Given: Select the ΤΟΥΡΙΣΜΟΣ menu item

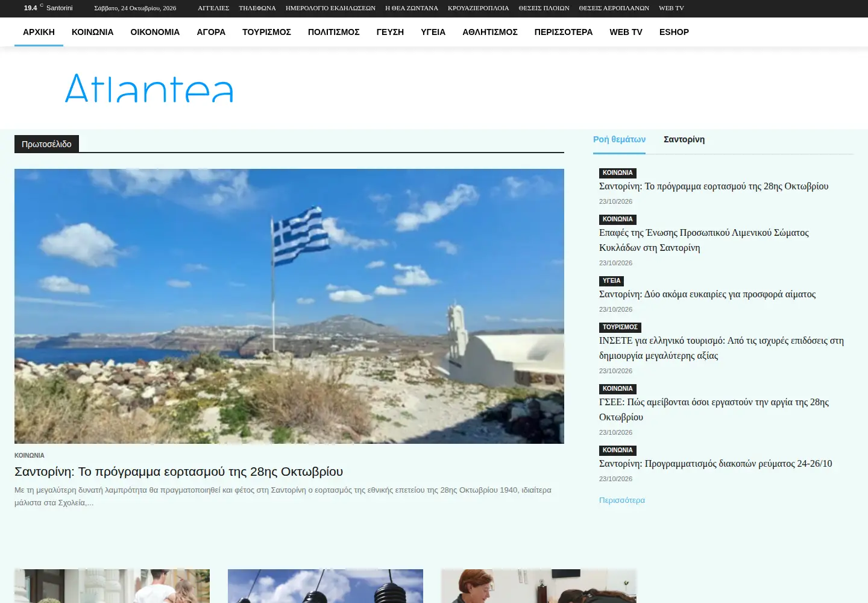Looking at the screenshot, I should 266,32.
